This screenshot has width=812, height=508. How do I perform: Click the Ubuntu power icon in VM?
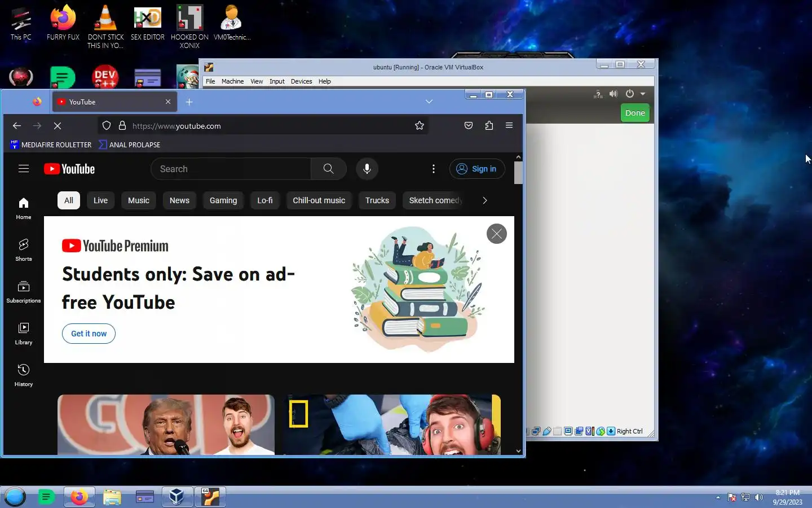pyautogui.click(x=630, y=94)
